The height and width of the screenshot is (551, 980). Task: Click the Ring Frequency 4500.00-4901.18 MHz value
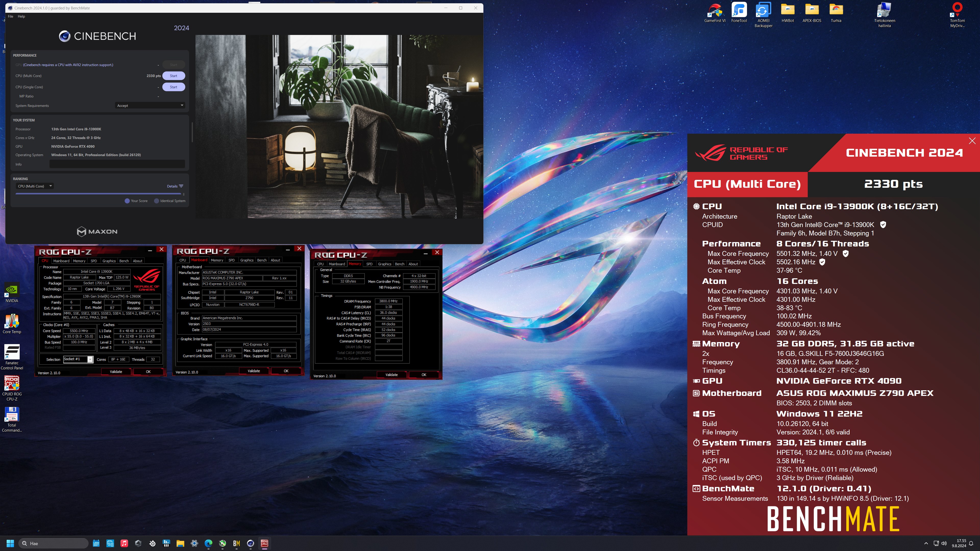tap(808, 324)
